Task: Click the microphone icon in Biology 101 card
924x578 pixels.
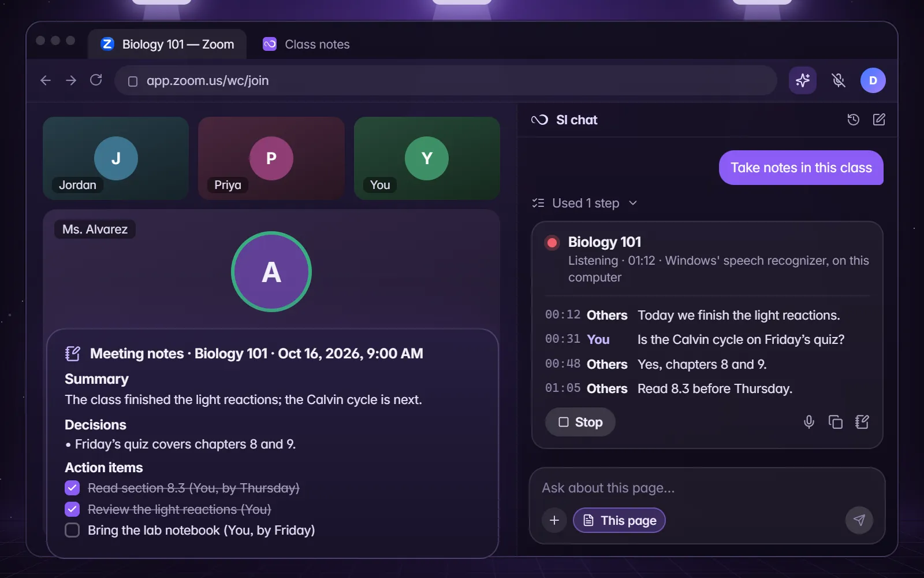Action: [809, 422]
